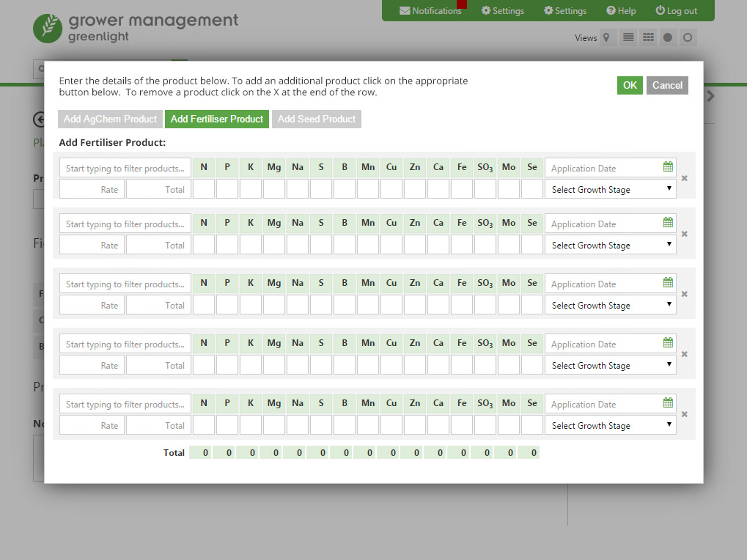Open the calendar for first Application Date

(x=668, y=167)
